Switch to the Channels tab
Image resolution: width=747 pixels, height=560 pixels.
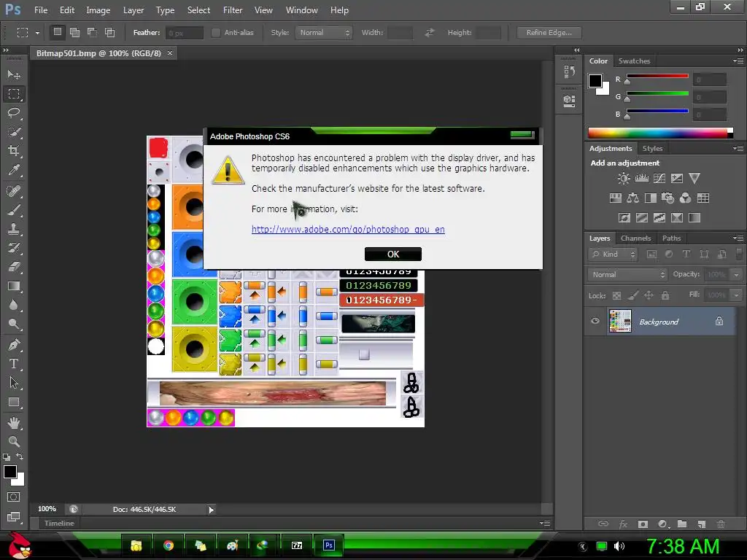pos(635,238)
